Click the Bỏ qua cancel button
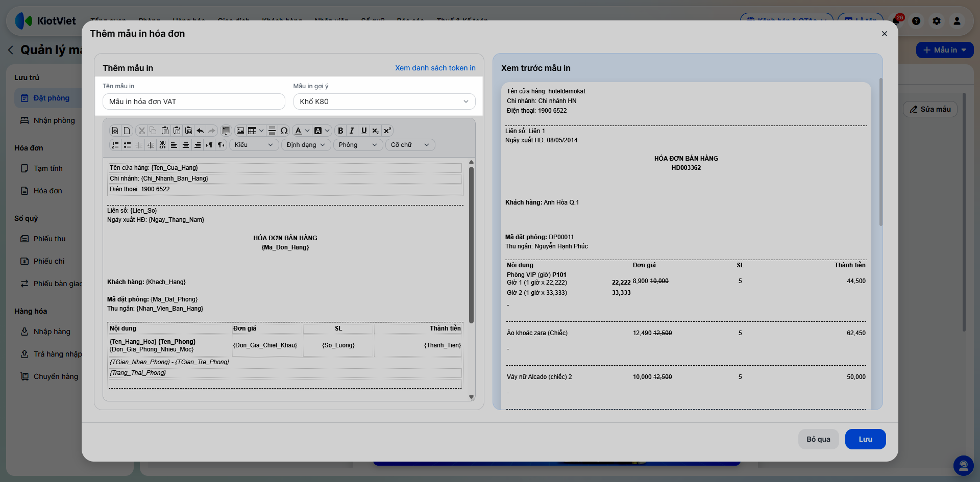Image resolution: width=980 pixels, height=482 pixels. 818,439
